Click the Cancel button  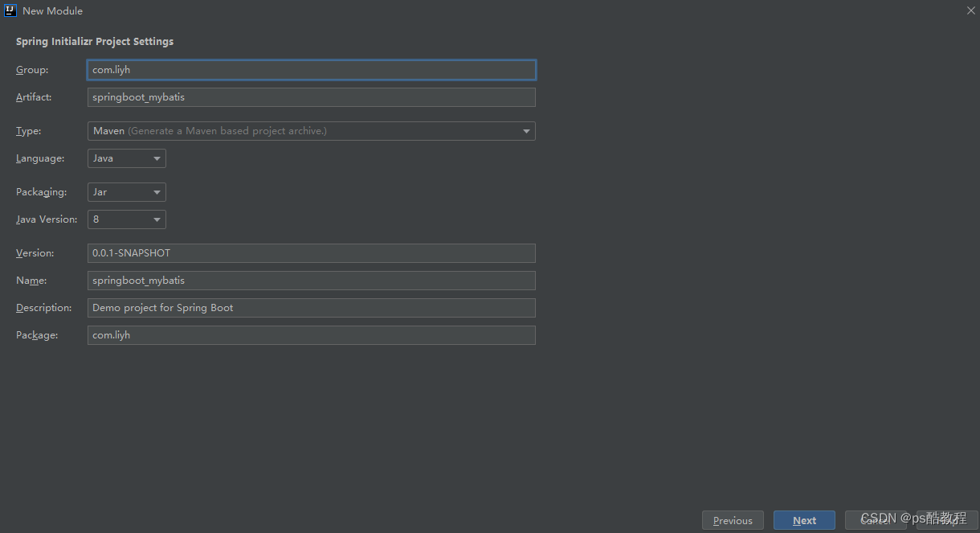tap(876, 520)
